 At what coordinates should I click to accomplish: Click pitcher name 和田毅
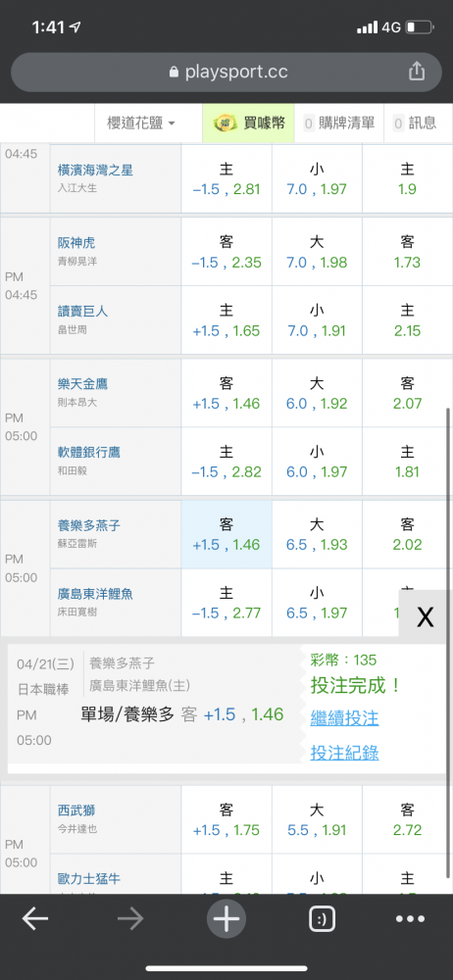click(x=72, y=470)
